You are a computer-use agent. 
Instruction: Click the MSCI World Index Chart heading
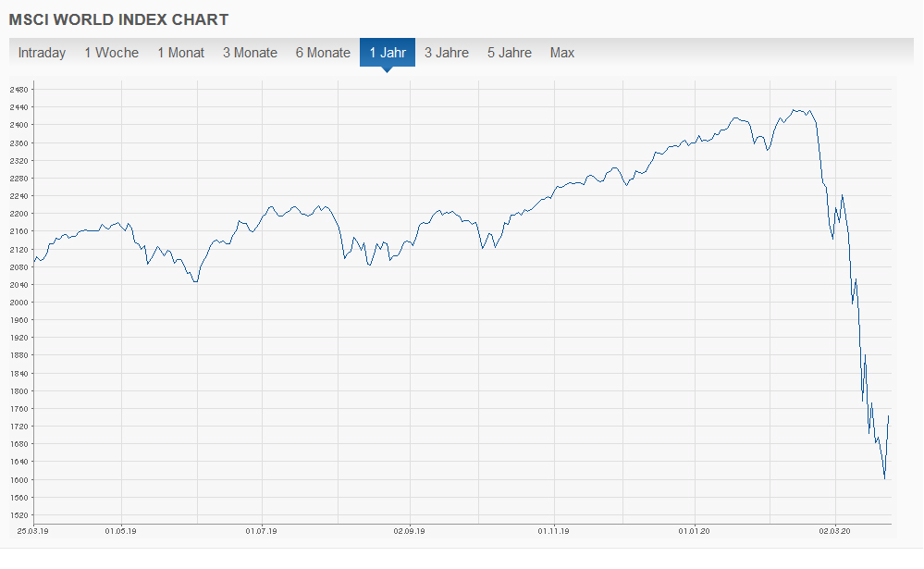(x=118, y=19)
